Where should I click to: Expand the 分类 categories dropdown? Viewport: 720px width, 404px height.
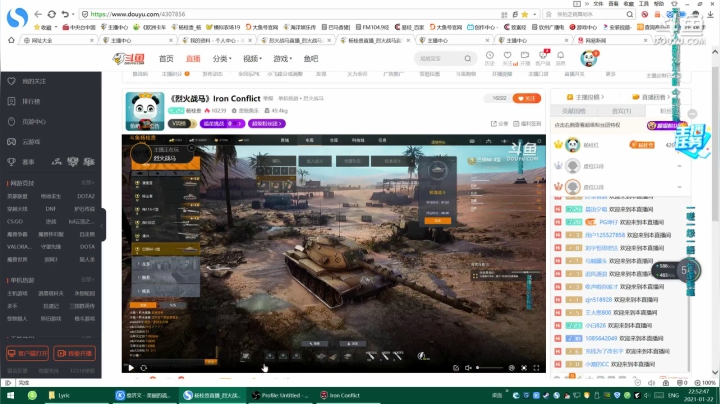222,59
